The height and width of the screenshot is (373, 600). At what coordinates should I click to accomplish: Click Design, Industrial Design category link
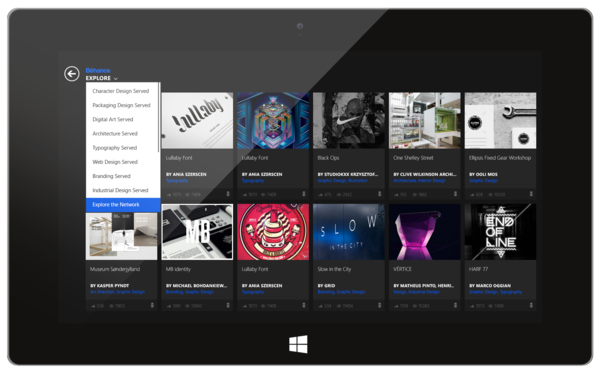[x=416, y=292]
